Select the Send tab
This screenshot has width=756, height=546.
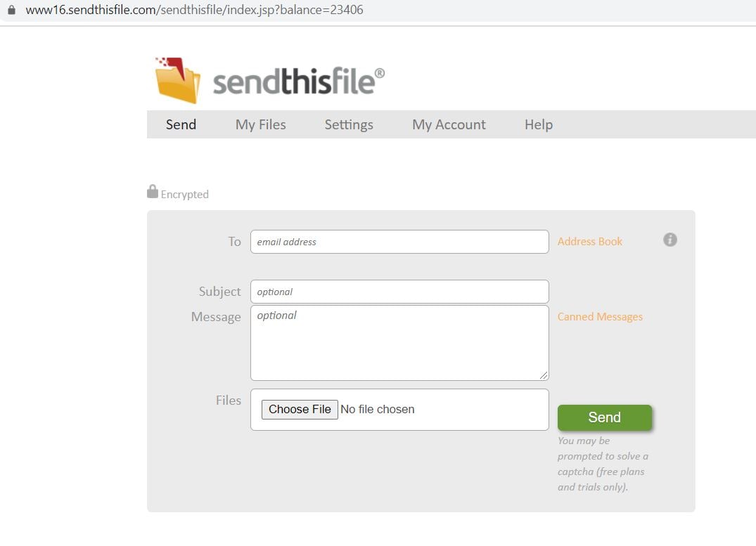pos(181,124)
